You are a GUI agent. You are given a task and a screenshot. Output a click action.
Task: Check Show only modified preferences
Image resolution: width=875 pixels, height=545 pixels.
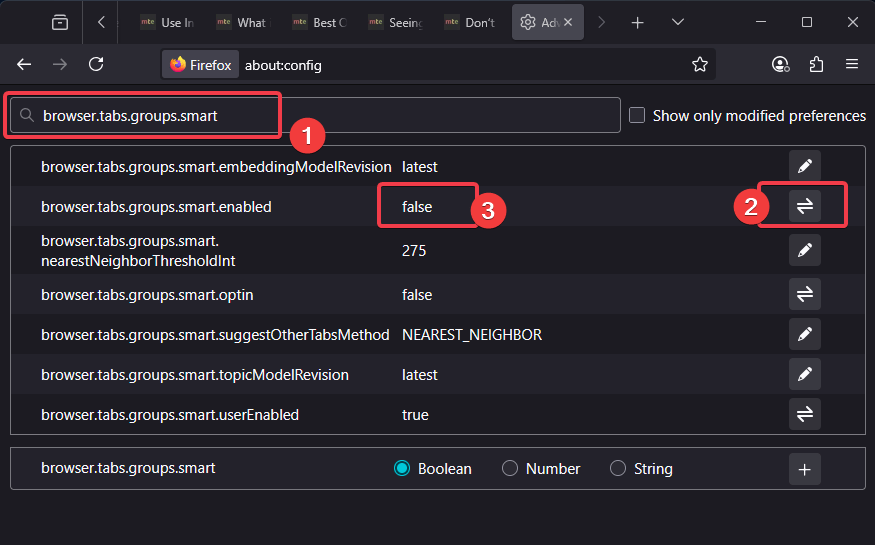point(637,116)
